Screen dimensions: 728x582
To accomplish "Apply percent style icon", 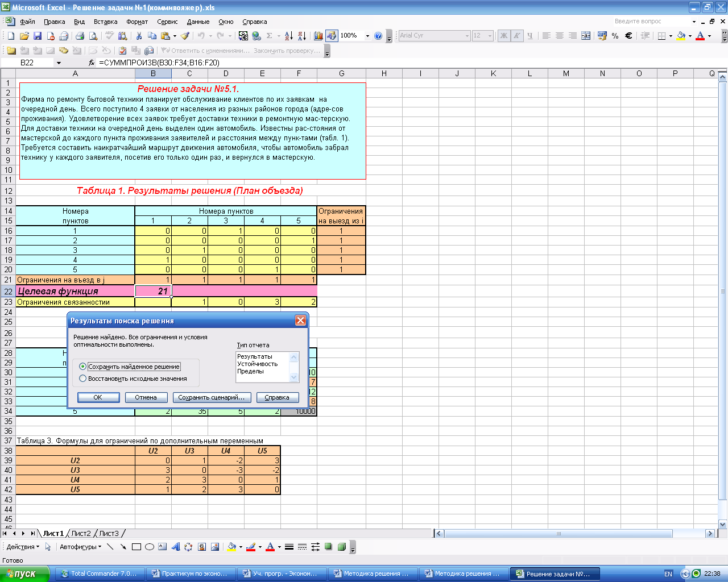I will (615, 36).
